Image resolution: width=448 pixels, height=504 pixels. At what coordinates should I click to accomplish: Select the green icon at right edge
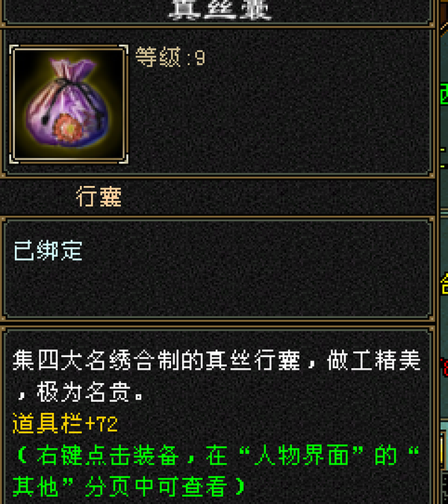[x=444, y=93]
